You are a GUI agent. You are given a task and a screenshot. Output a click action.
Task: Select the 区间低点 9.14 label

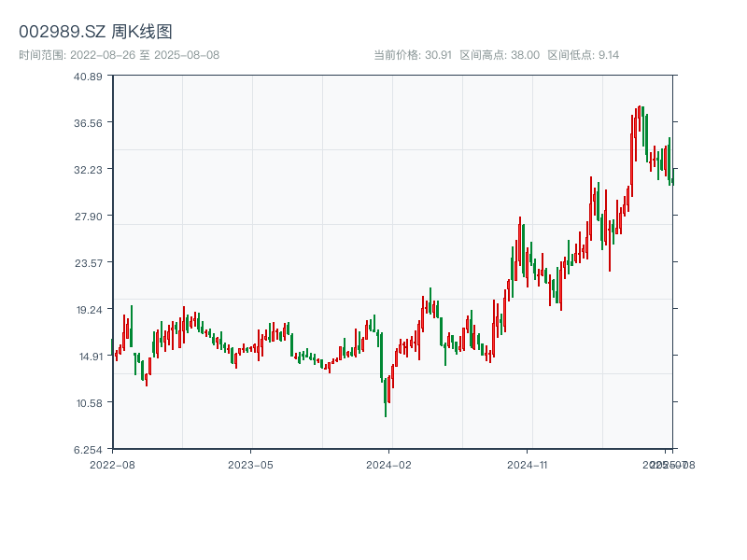coord(584,55)
